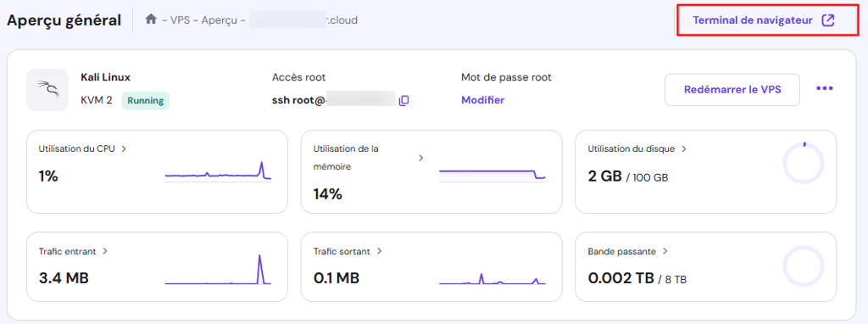
Task: Click the CPU usage sparkline chart
Action: [x=218, y=171]
